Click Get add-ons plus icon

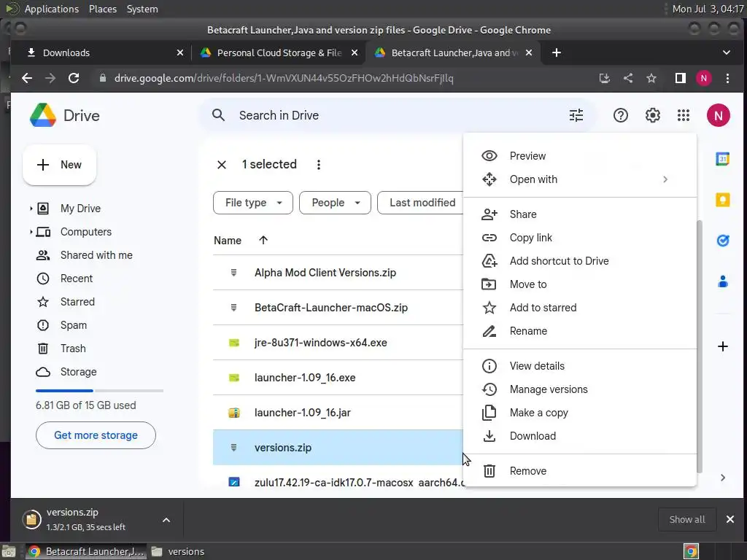coord(723,346)
